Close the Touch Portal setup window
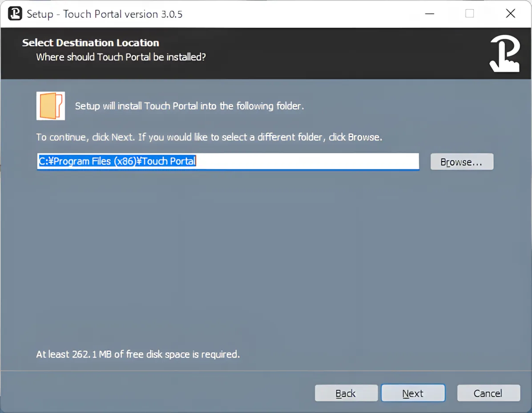532x413 pixels. point(511,14)
